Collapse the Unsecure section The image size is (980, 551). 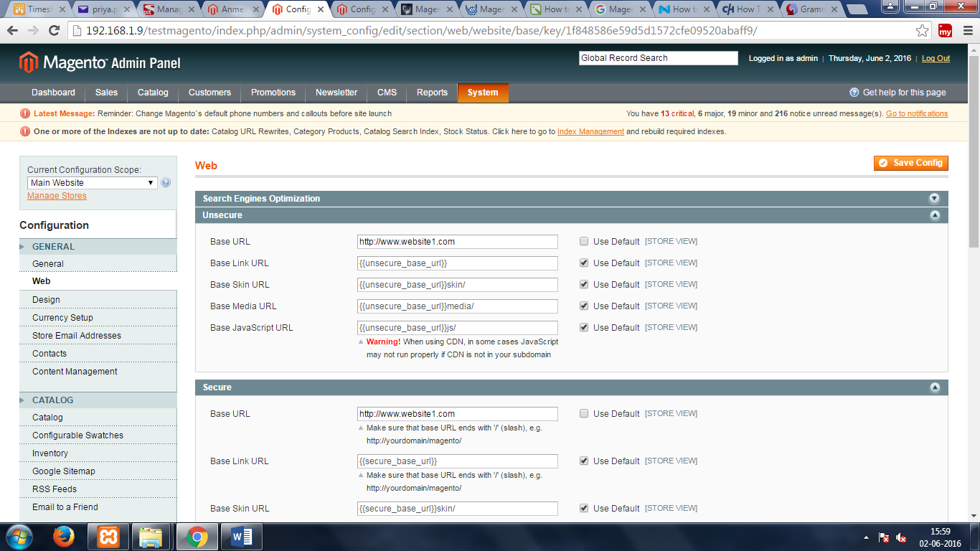(934, 215)
